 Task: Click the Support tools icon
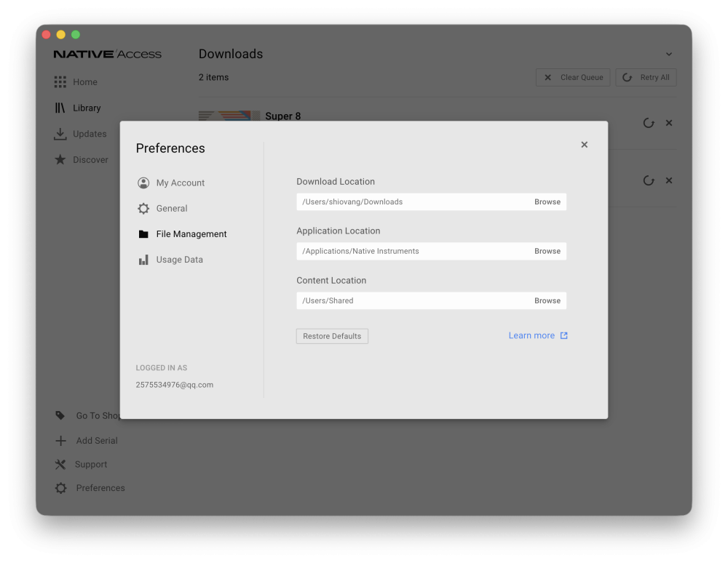[60, 464]
